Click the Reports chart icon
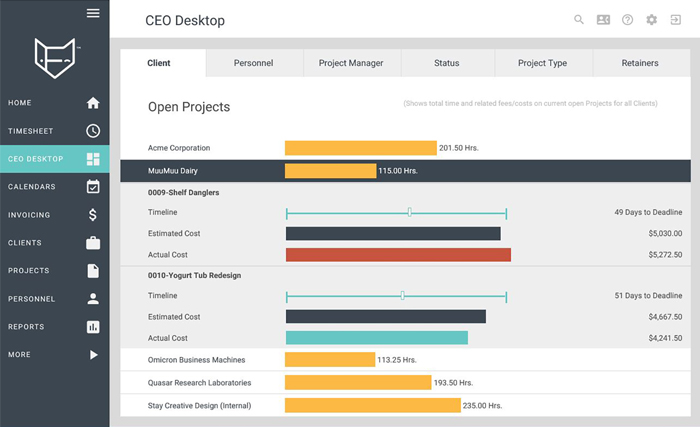 click(93, 327)
